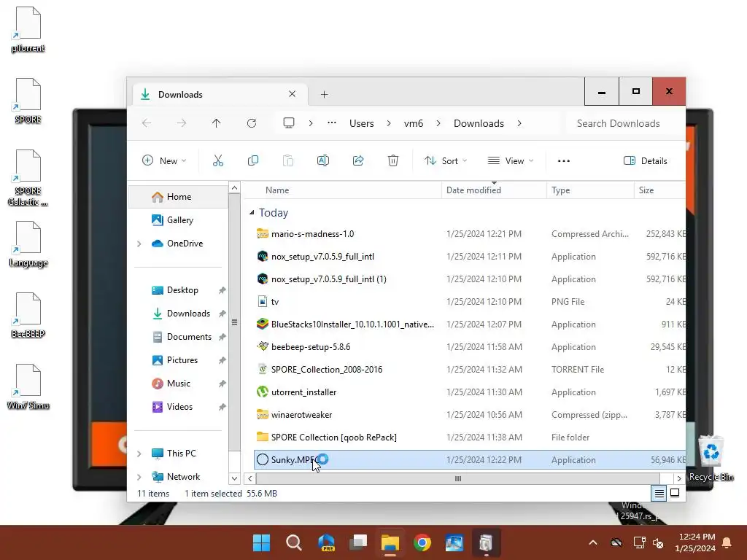This screenshot has width=747, height=560.
Task: Select the Win7 Simu desktop shortcut
Action: point(28,386)
